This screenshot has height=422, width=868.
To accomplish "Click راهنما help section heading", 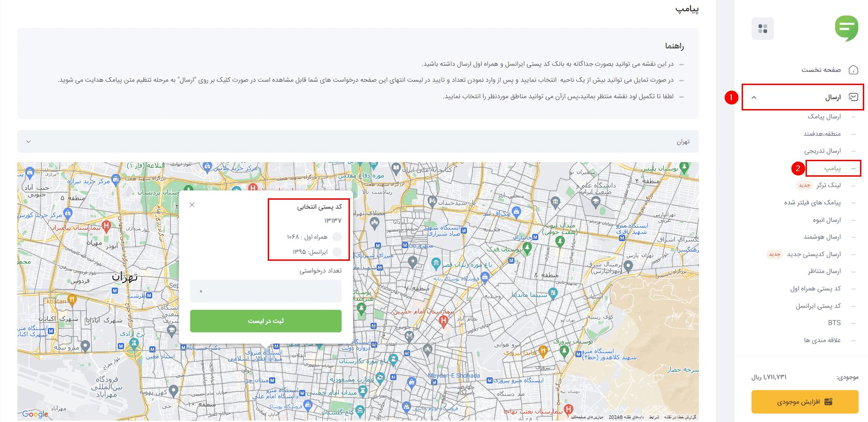I will pos(674,46).
